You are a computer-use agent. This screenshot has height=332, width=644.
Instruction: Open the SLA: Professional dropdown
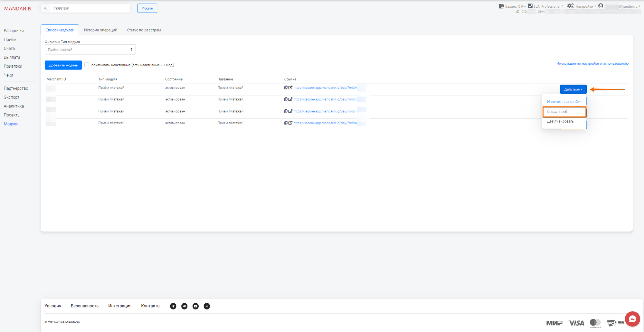tap(546, 6)
